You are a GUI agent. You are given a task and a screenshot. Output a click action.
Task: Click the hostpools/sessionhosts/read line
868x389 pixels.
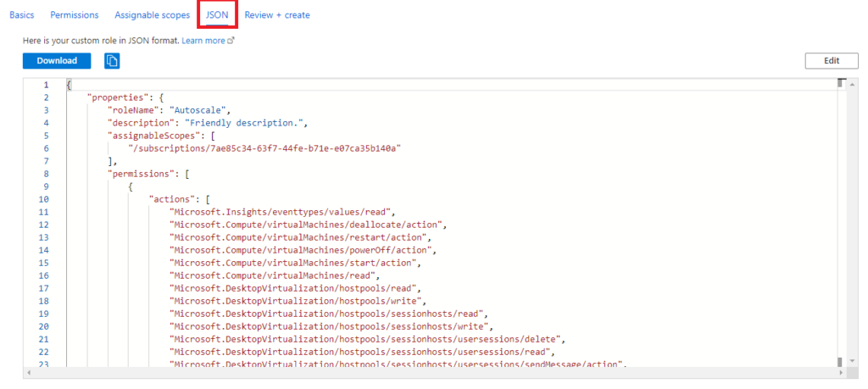(x=328, y=314)
